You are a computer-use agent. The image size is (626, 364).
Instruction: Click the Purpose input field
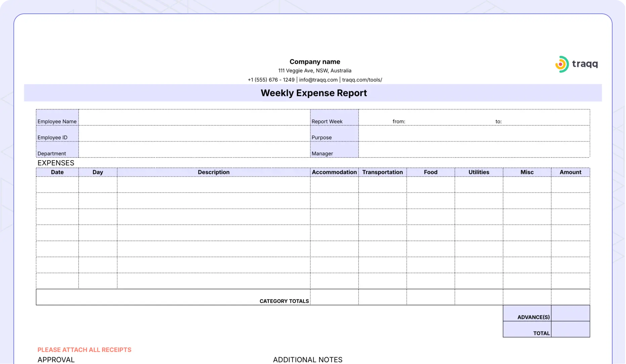[x=474, y=133]
